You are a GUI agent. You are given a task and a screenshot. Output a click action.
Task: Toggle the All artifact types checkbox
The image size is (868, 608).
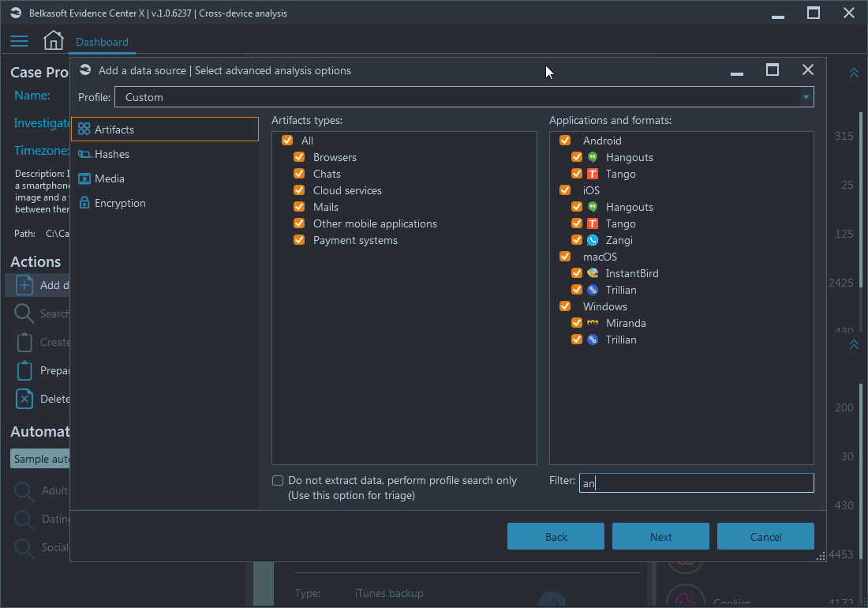coord(287,140)
